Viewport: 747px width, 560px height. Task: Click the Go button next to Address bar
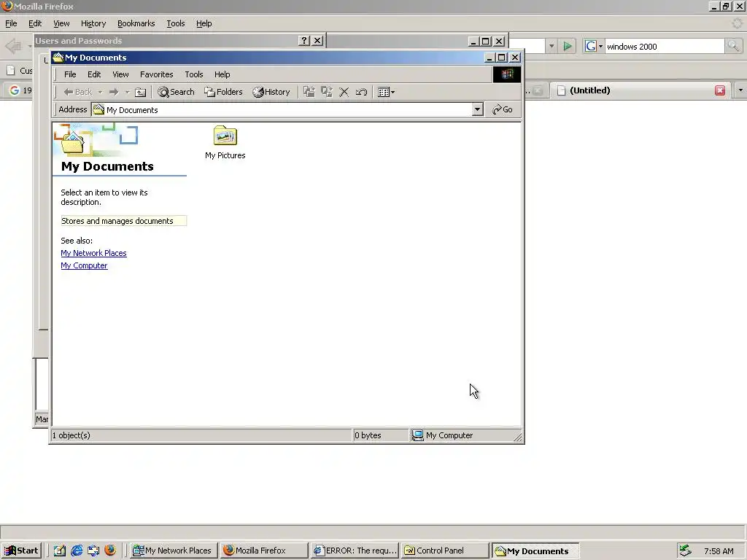[503, 109]
